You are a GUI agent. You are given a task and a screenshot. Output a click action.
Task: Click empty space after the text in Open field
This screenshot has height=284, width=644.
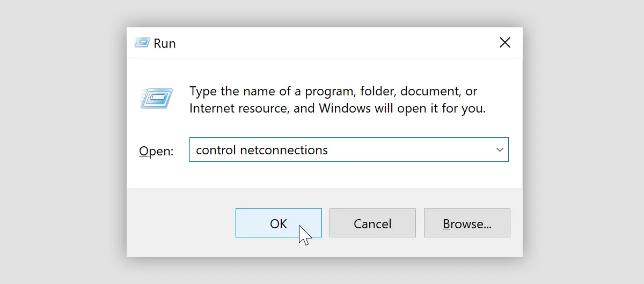click(408, 150)
